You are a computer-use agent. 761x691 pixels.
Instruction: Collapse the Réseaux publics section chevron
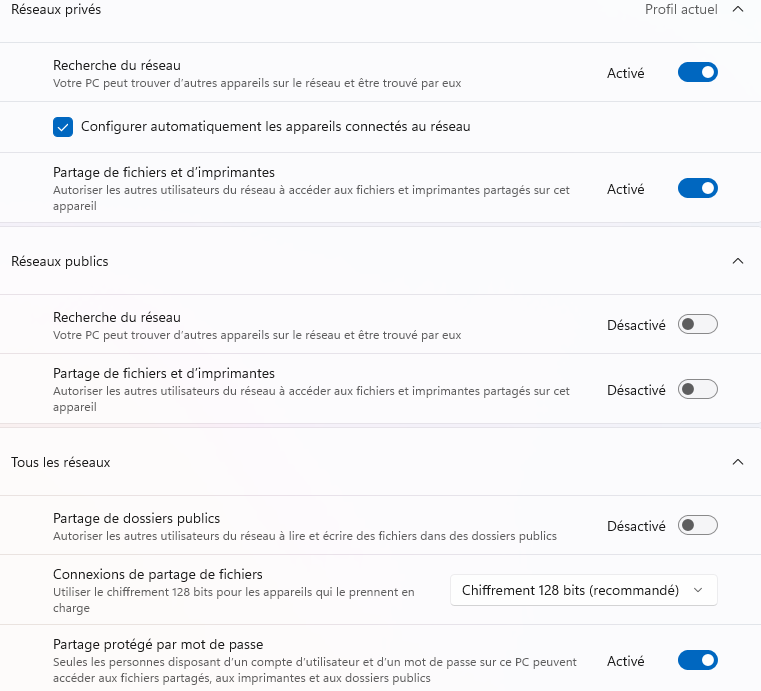tap(738, 261)
